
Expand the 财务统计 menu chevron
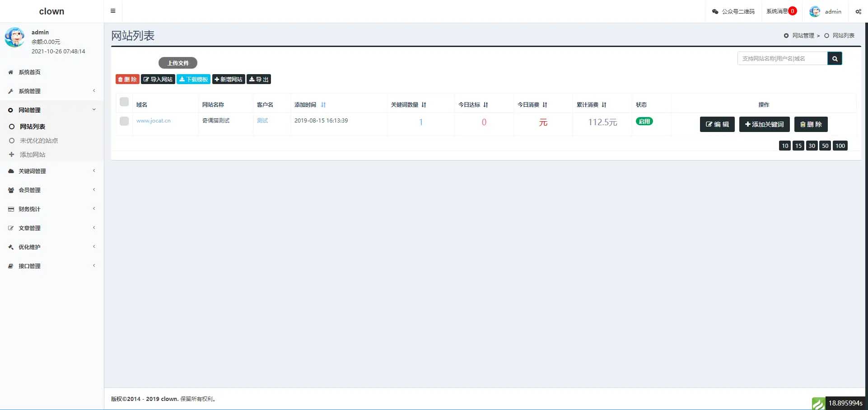pos(94,209)
